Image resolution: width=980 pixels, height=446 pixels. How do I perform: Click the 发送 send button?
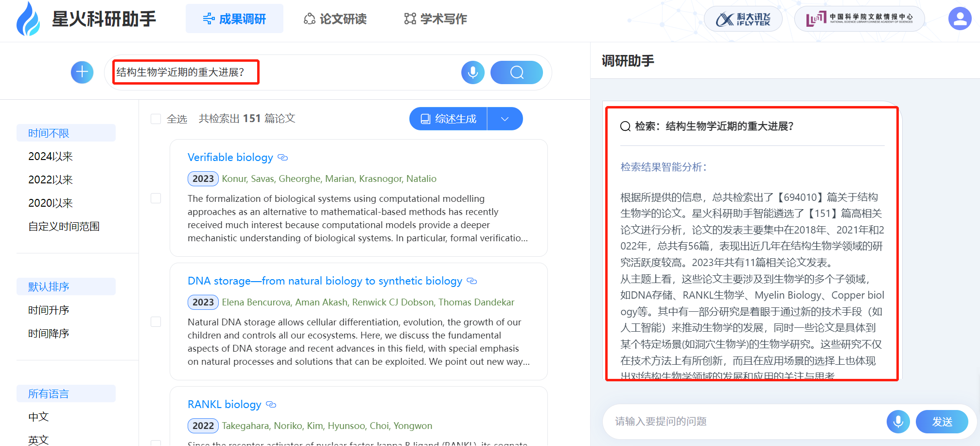942,422
